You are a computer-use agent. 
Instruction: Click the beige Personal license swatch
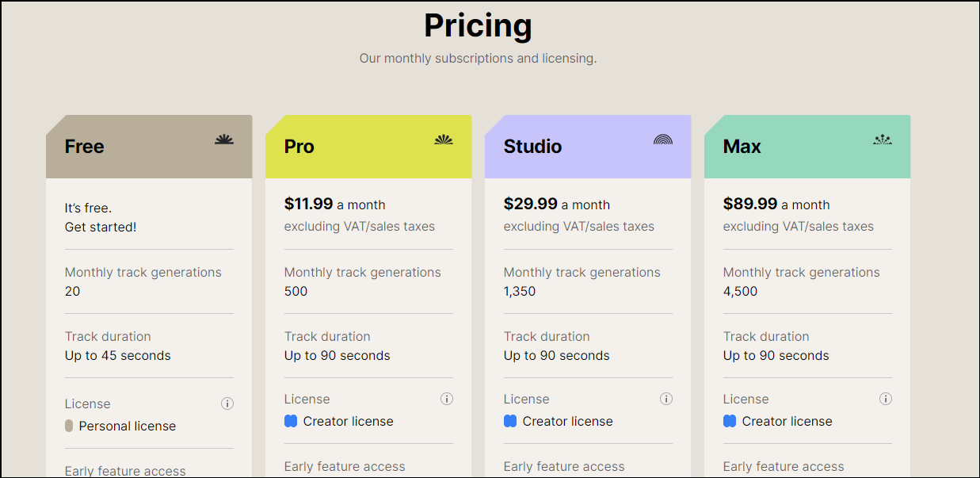[69, 426]
